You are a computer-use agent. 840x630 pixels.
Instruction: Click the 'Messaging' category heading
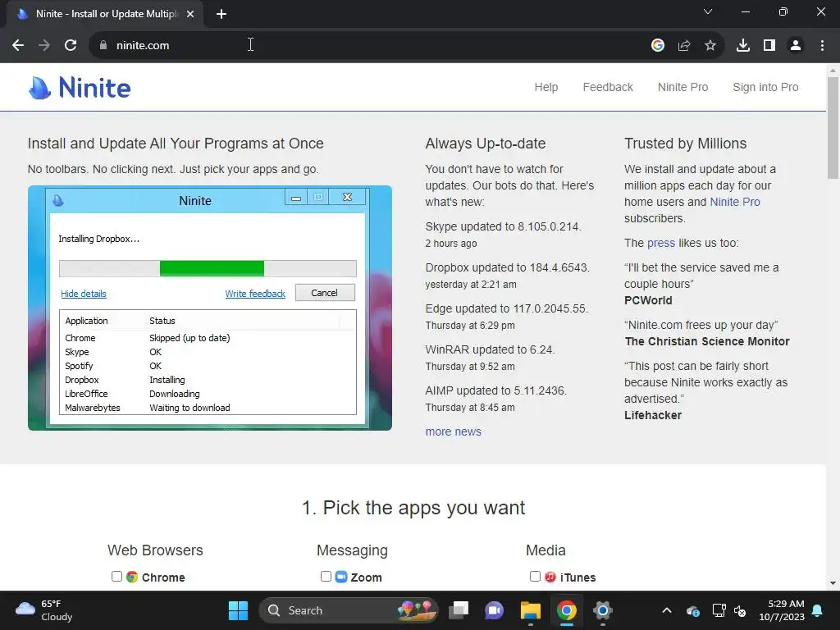(352, 550)
